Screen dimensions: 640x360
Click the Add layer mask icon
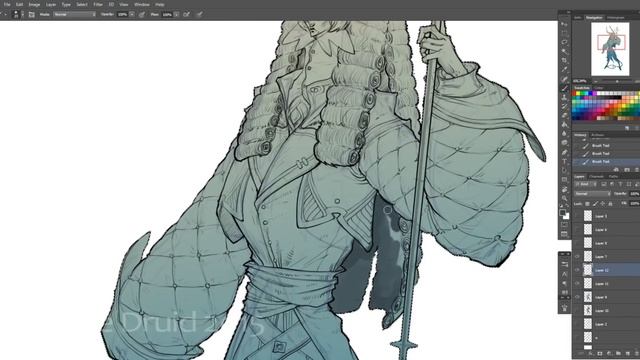[x=600, y=353]
